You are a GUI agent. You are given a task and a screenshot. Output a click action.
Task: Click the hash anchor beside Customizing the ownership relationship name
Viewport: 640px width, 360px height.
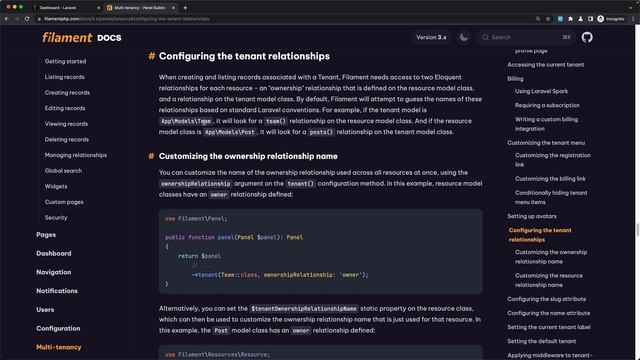pos(151,156)
